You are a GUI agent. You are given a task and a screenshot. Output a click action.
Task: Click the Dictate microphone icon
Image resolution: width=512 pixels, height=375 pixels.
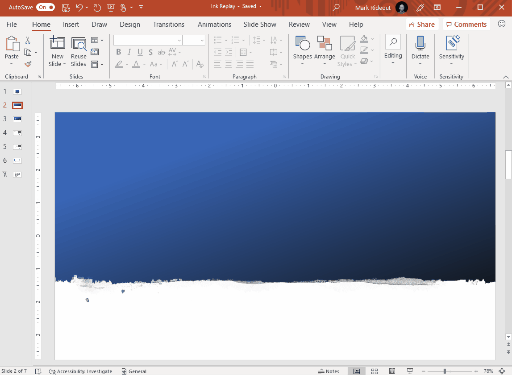(420, 44)
